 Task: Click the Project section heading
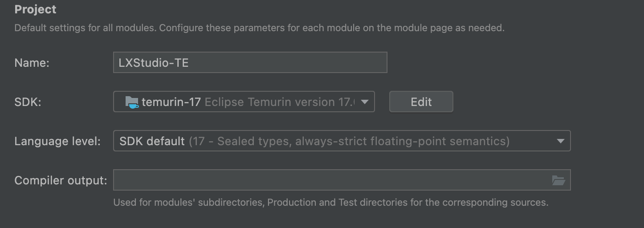36,9
